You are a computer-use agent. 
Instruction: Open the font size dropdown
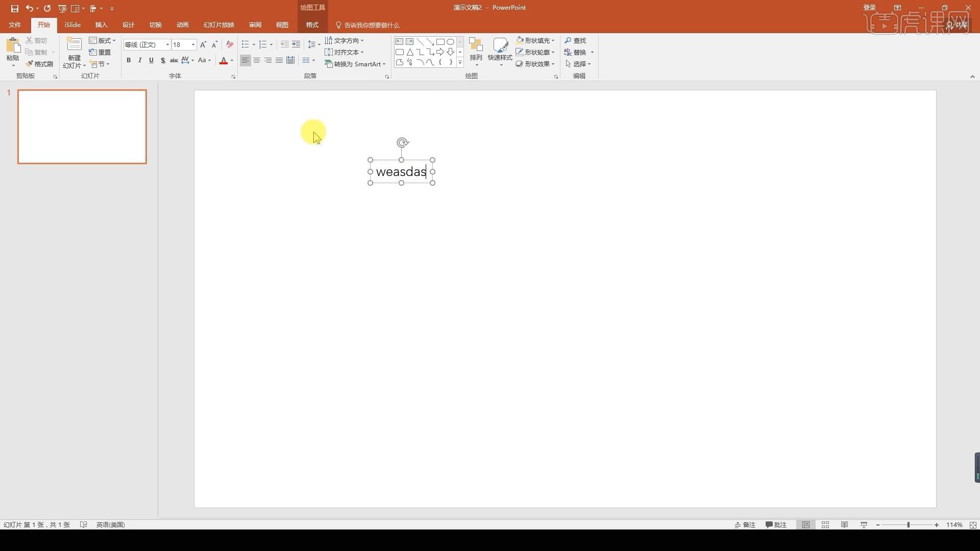193,44
